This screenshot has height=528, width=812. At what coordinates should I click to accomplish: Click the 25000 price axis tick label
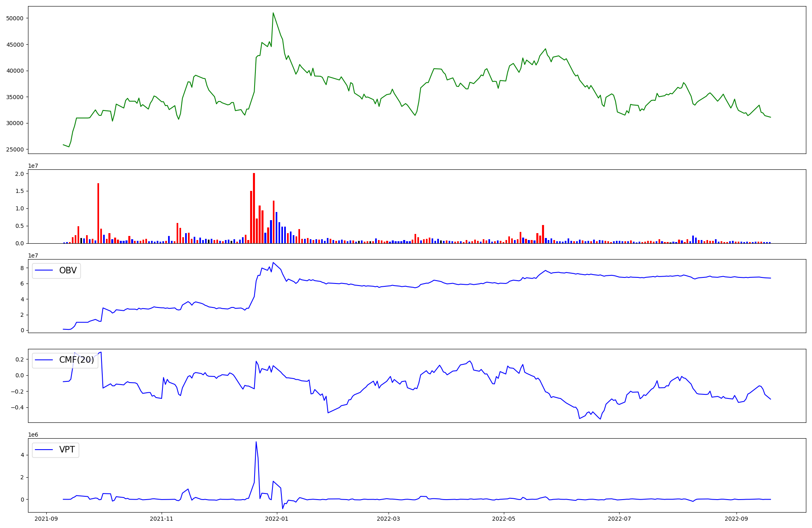[x=15, y=149]
